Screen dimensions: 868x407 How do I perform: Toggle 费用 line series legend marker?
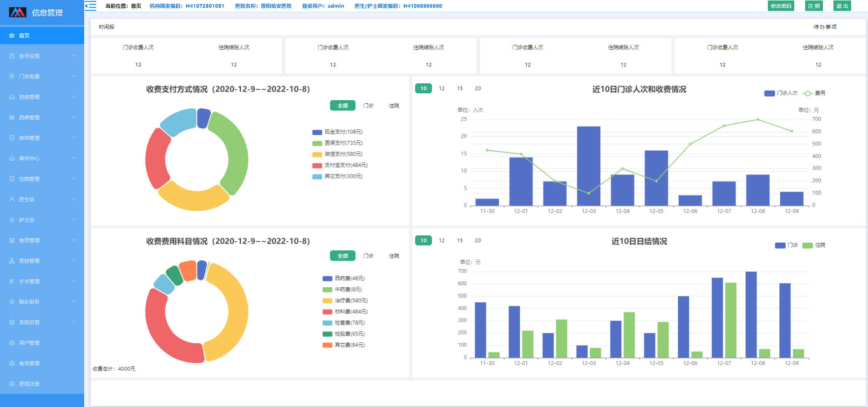807,93
